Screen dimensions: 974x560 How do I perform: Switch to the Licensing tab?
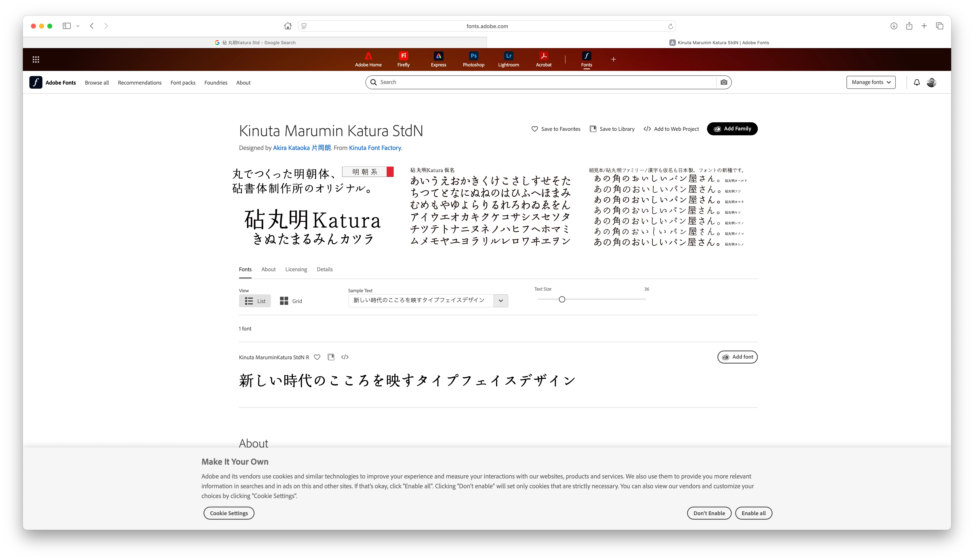click(x=296, y=269)
